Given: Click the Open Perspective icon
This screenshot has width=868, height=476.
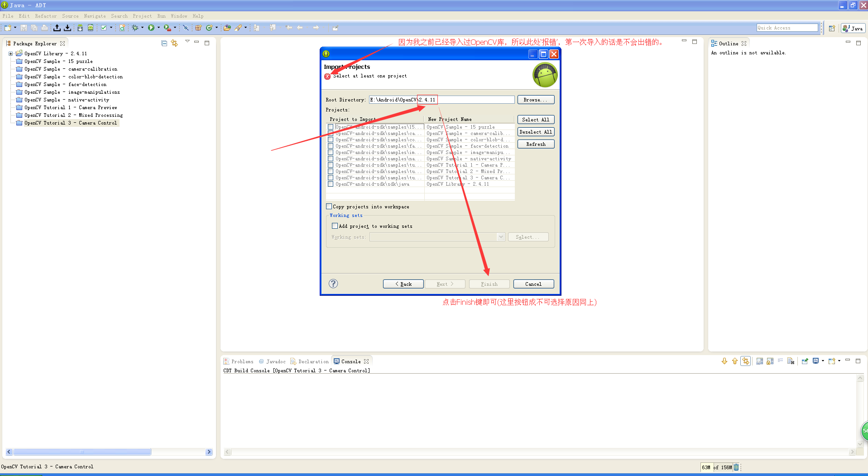Looking at the screenshot, I should coord(832,28).
